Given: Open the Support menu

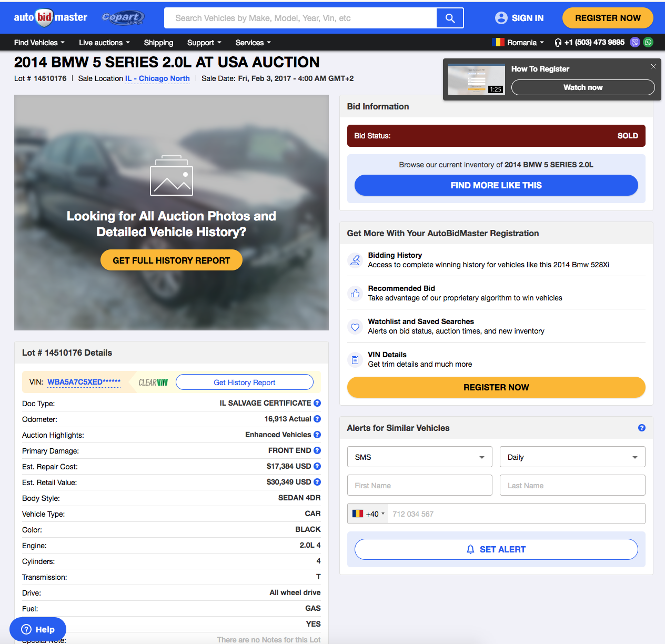Looking at the screenshot, I should coord(204,43).
